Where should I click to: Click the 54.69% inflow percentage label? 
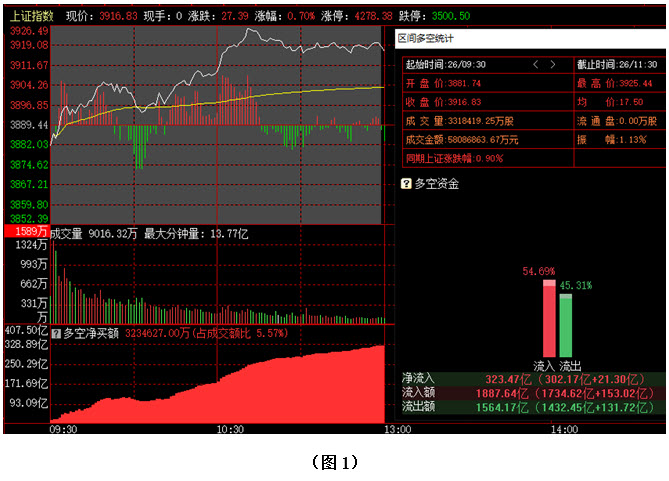[x=538, y=271]
